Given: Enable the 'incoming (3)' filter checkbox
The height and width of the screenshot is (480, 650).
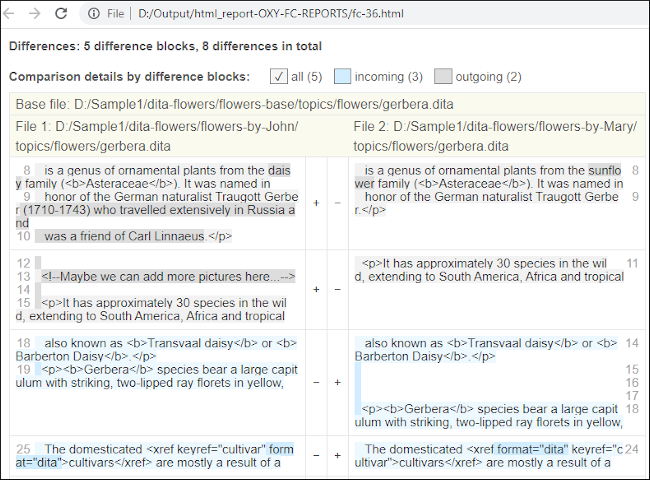Looking at the screenshot, I should point(342,77).
